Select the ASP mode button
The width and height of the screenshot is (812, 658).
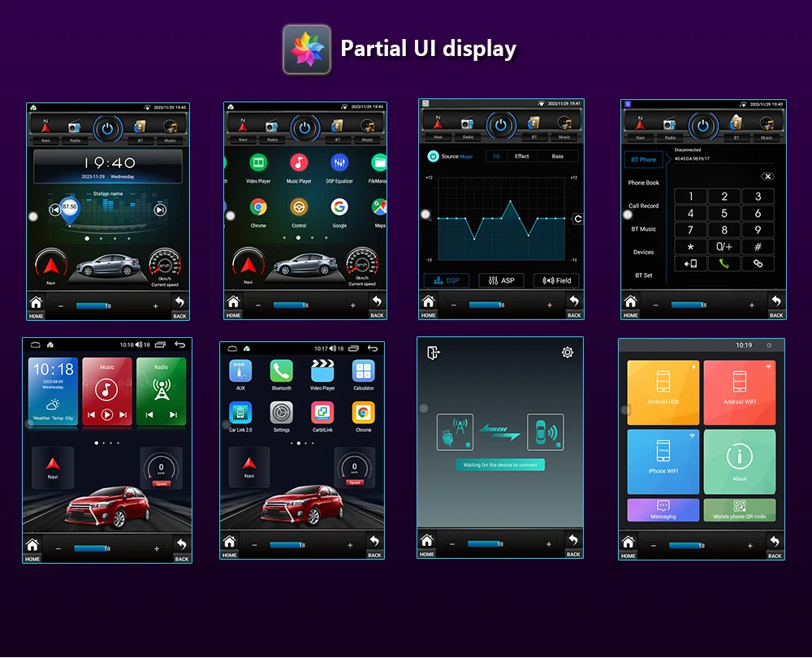[x=501, y=280]
